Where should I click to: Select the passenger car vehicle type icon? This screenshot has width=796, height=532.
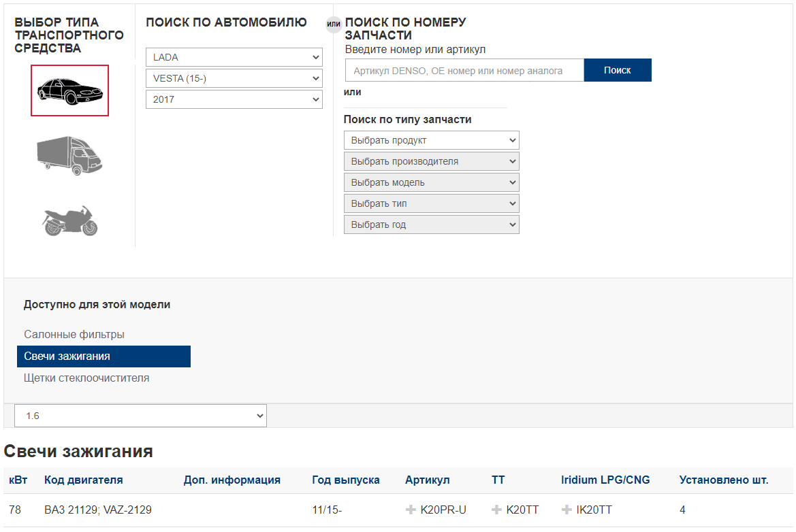pos(69,90)
